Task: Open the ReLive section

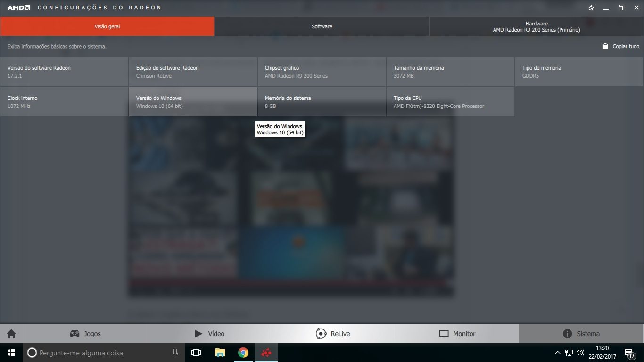Action: 333,334
